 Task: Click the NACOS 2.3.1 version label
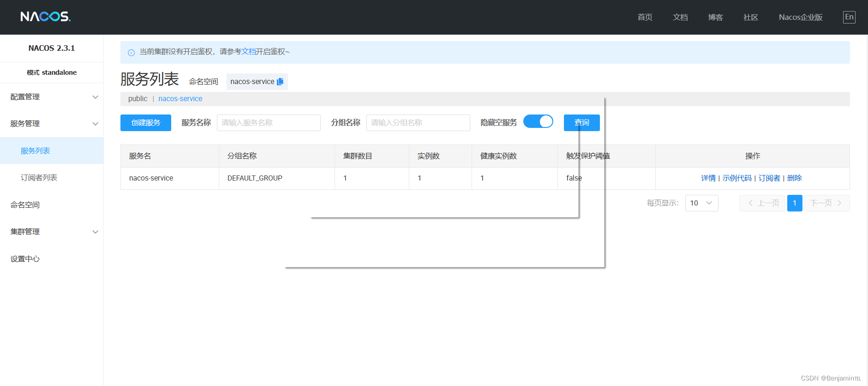[52, 48]
